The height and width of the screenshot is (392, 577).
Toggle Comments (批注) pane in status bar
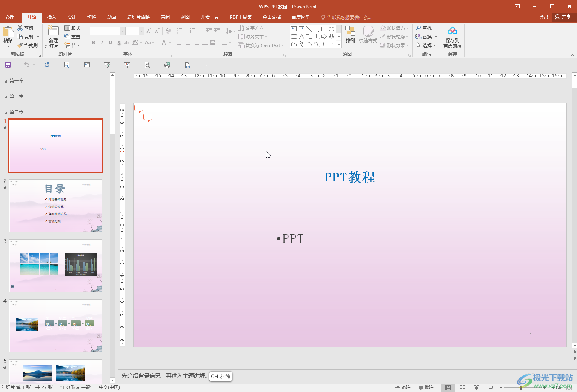tap(426, 387)
